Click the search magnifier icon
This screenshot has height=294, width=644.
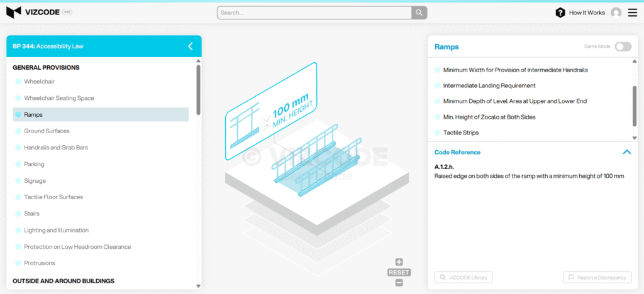pos(419,13)
